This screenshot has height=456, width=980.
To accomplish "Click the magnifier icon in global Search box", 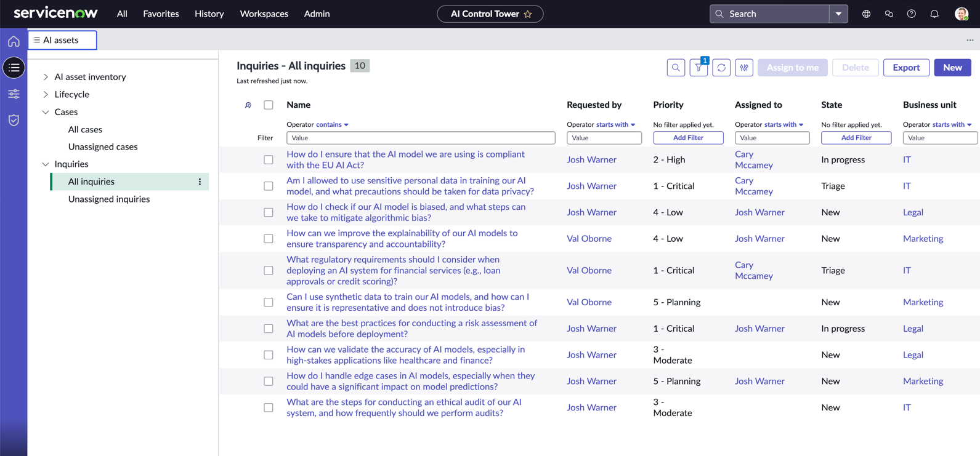I will click(719, 14).
